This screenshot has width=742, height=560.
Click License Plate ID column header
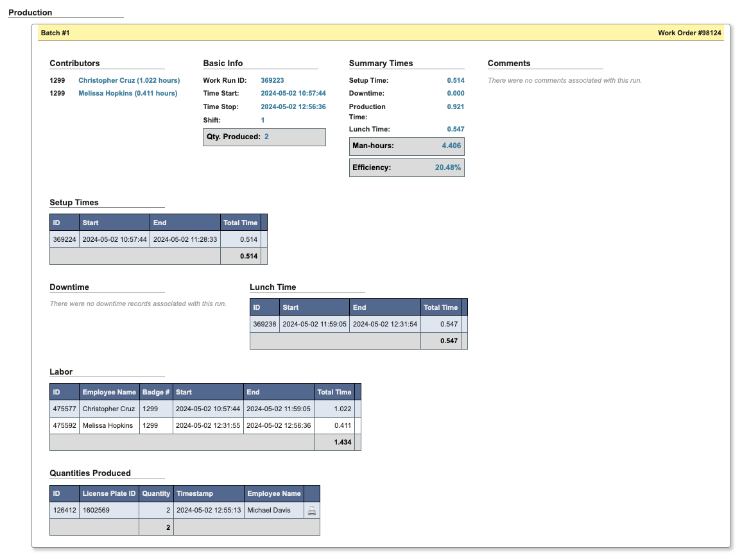tap(109, 493)
